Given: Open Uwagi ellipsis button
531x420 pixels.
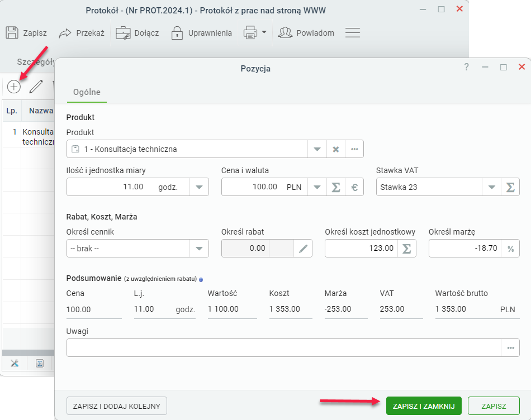Looking at the screenshot, I should [x=510, y=347].
